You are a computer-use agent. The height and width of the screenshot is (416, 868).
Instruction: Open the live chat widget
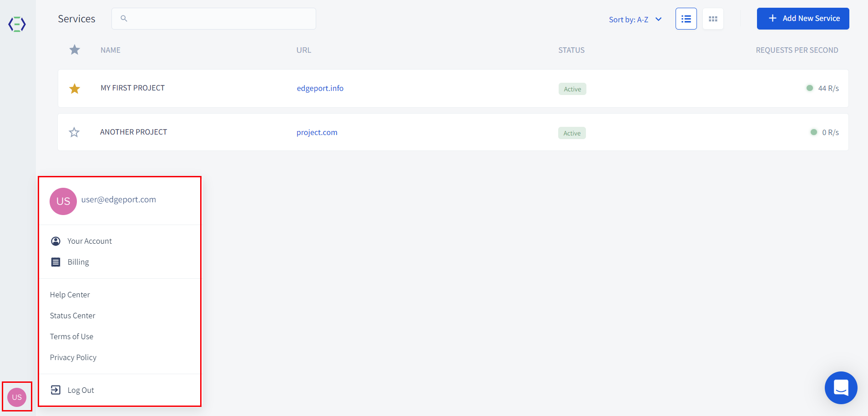click(x=841, y=388)
